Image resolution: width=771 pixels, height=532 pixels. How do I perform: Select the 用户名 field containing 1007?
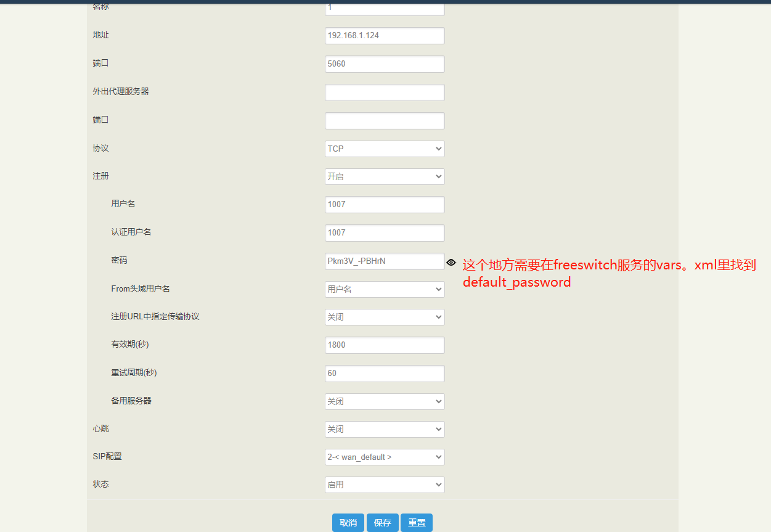coord(385,204)
